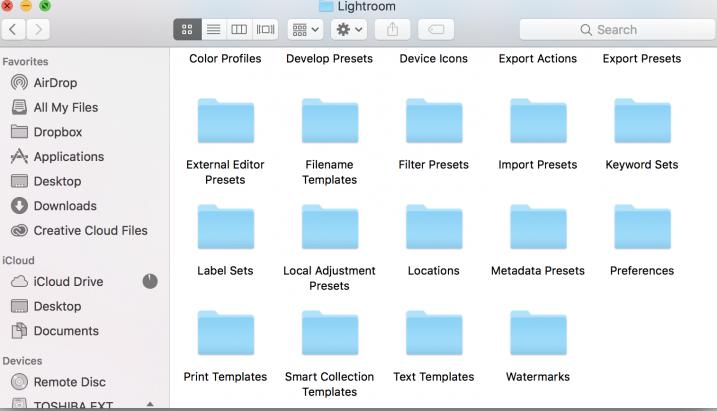Click the iCloud sidebar section header
Viewport: 717px width, 411px height.
point(18,261)
